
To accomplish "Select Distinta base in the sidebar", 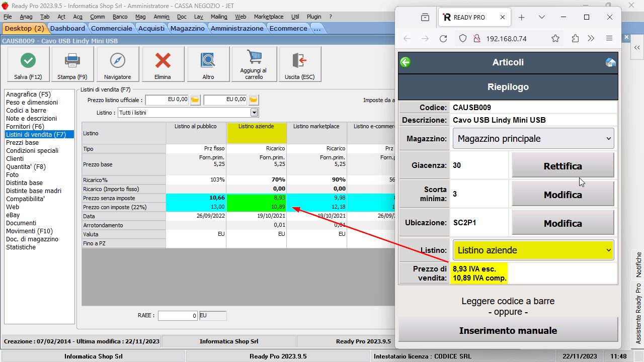I will (24, 183).
